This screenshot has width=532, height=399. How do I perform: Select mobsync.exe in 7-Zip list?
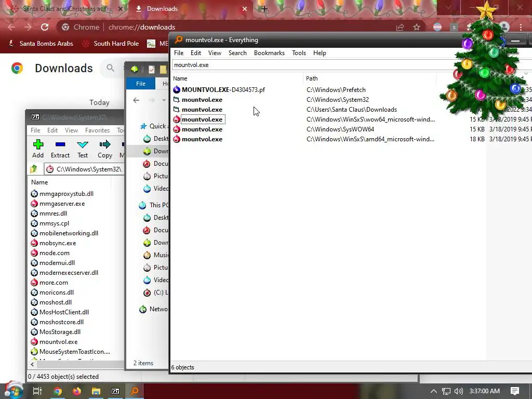pos(58,243)
